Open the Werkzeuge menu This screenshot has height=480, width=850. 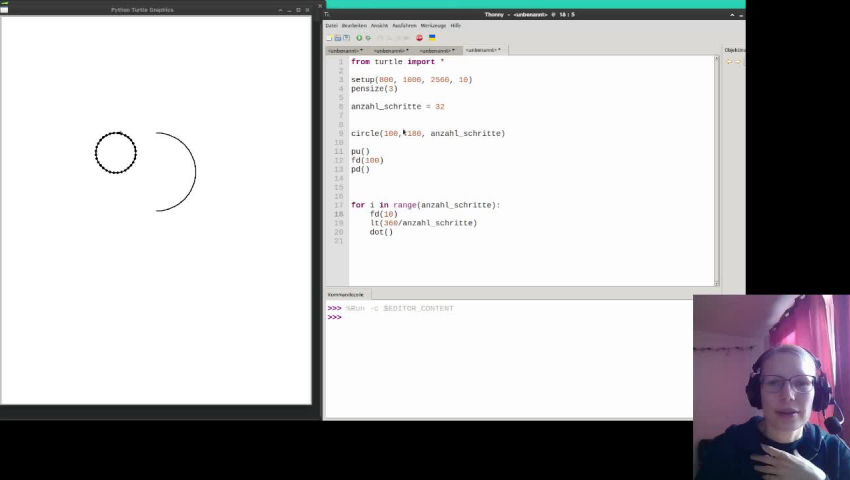pos(433,26)
